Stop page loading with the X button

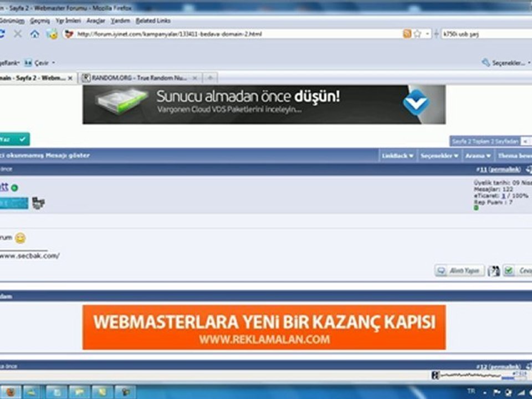[x=18, y=34]
